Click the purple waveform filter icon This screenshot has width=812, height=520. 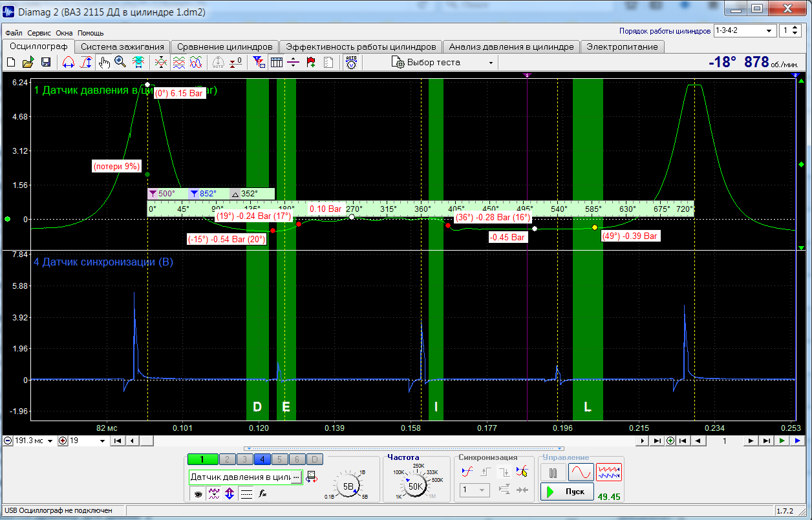point(214,494)
